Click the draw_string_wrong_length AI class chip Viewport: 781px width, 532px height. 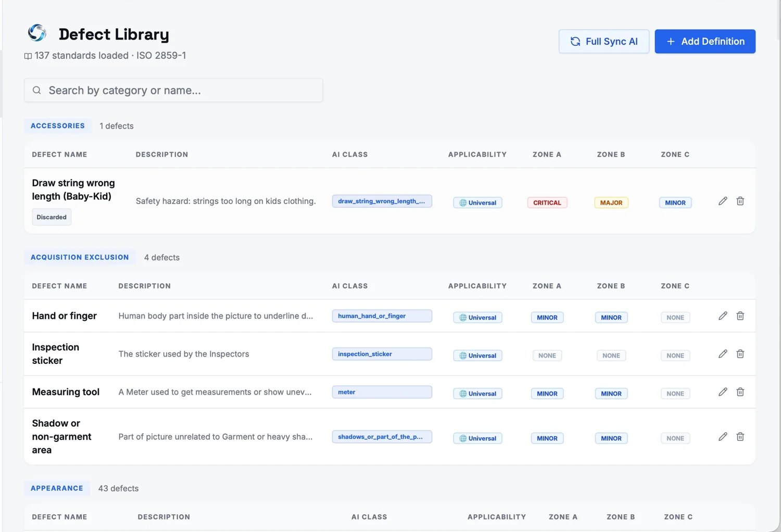(x=382, y=201)
